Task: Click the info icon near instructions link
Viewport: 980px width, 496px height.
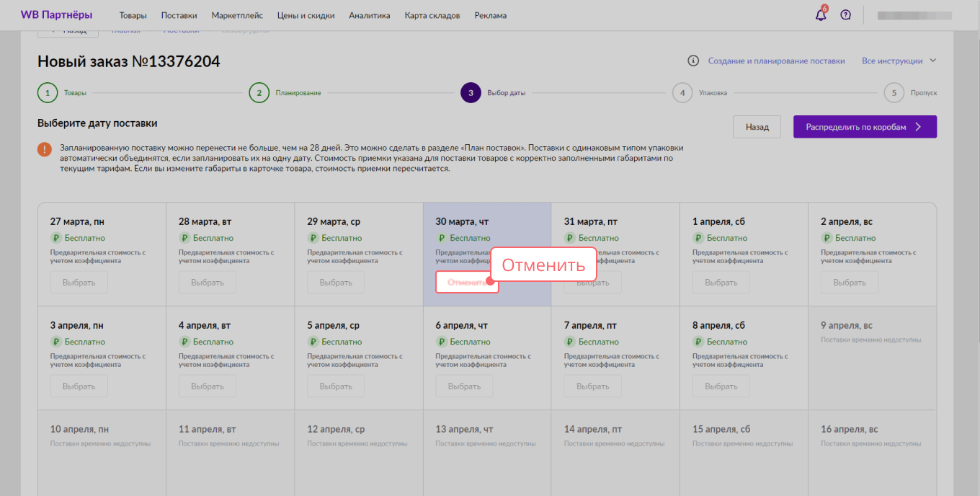Action: coord(693,61)
